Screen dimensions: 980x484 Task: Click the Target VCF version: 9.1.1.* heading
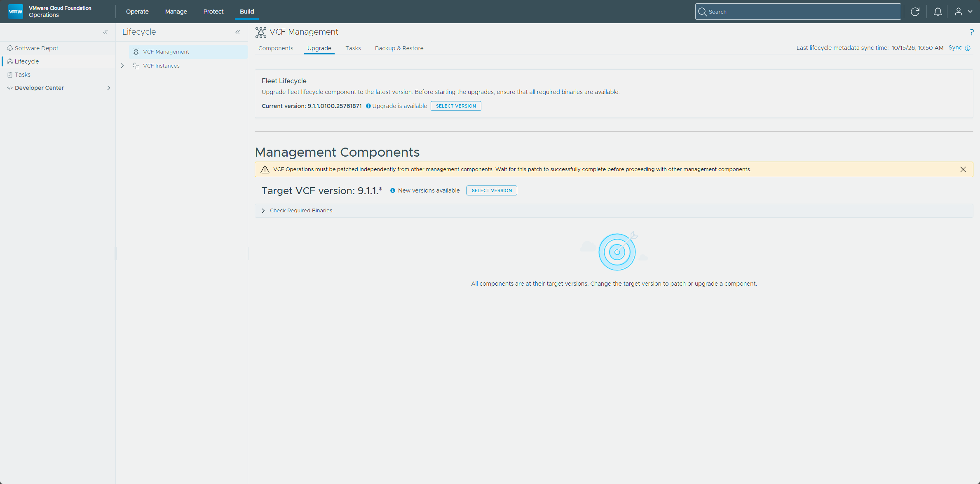[322, 190]
